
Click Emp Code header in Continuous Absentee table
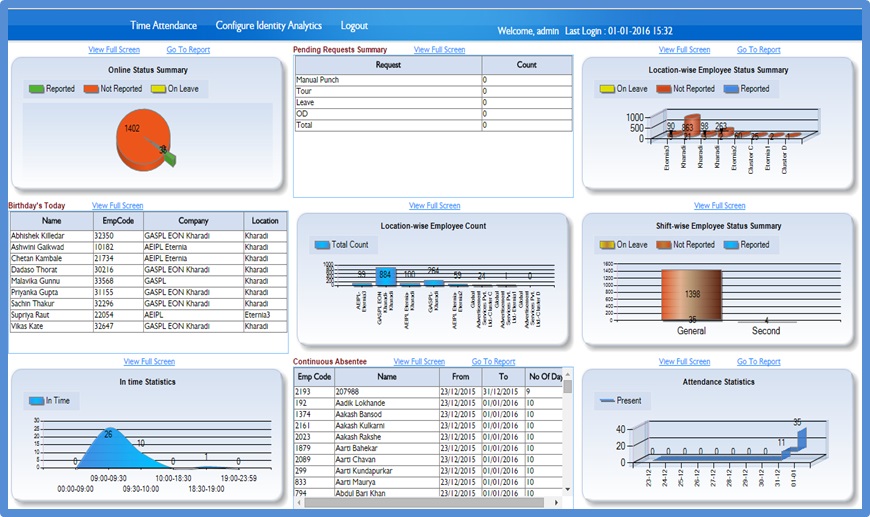tap(314, 377)
